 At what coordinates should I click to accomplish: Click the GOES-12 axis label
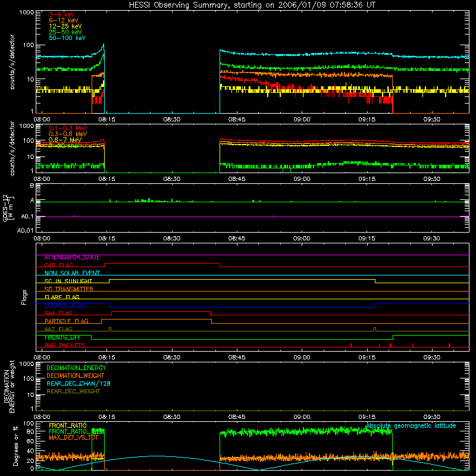tap(8, 208)
